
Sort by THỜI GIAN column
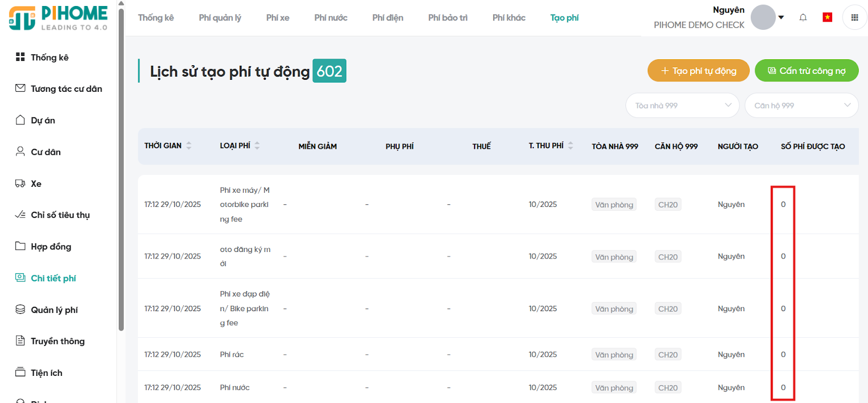(x=189, y=146)
